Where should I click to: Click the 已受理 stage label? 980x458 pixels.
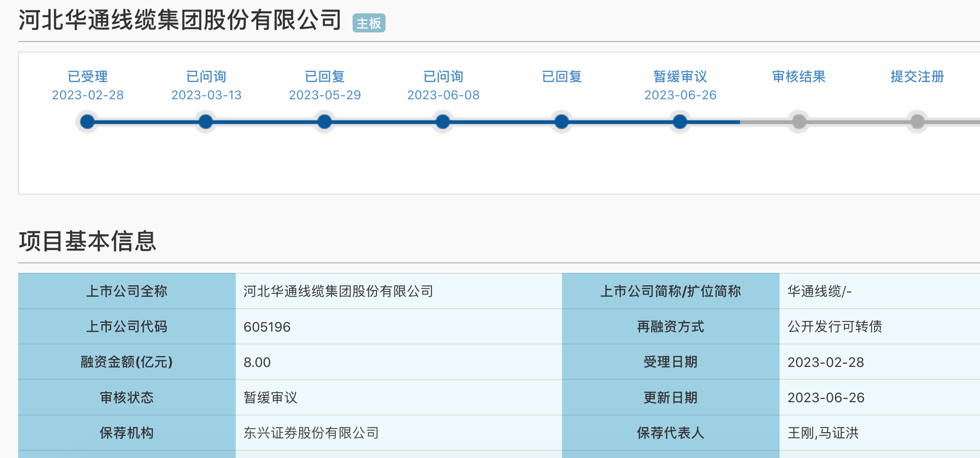[88, 76]
